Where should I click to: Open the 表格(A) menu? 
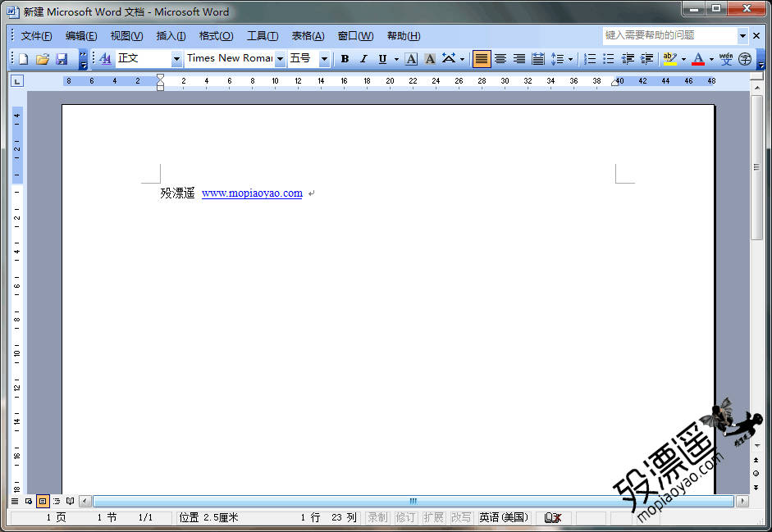click(308, 36)
